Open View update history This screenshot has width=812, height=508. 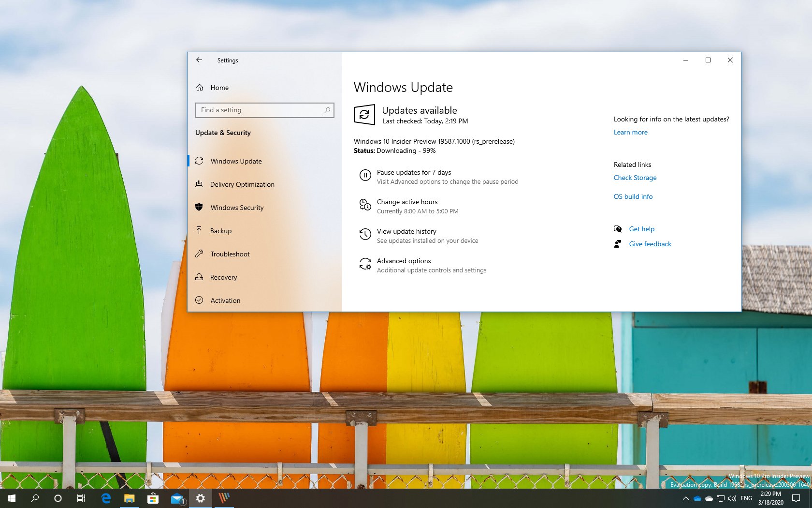pos(406,231)
